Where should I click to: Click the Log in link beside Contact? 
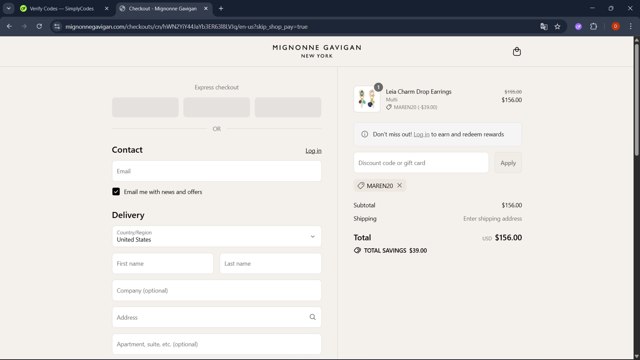[x=313, y=151]
